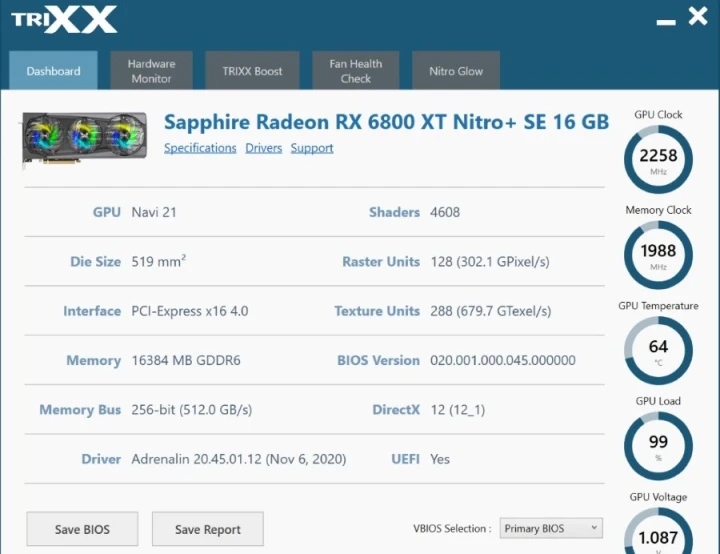Click the Save Report button
This screenshot has width=720, height=554.
pyautogui.click(x=208, y=529)
